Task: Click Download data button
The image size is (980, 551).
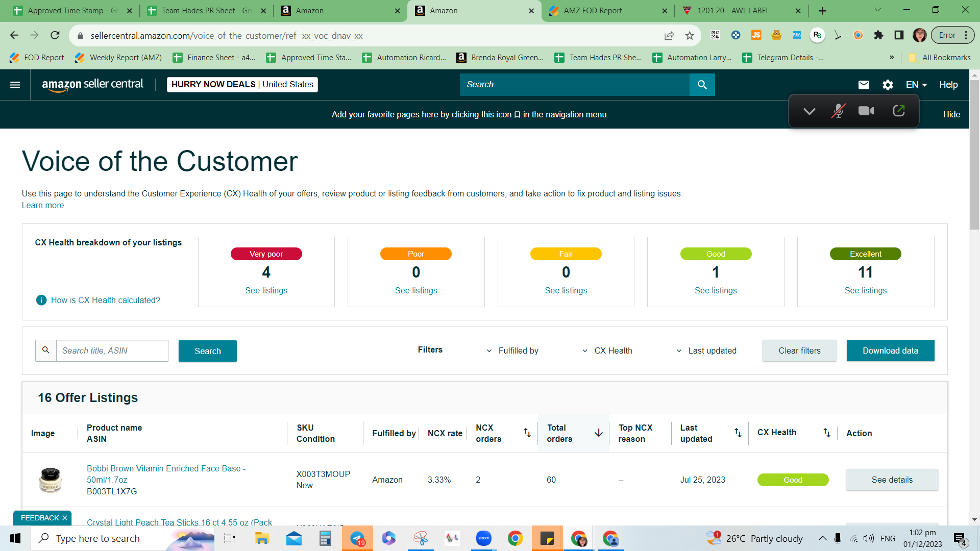Action: click(890, 350)
